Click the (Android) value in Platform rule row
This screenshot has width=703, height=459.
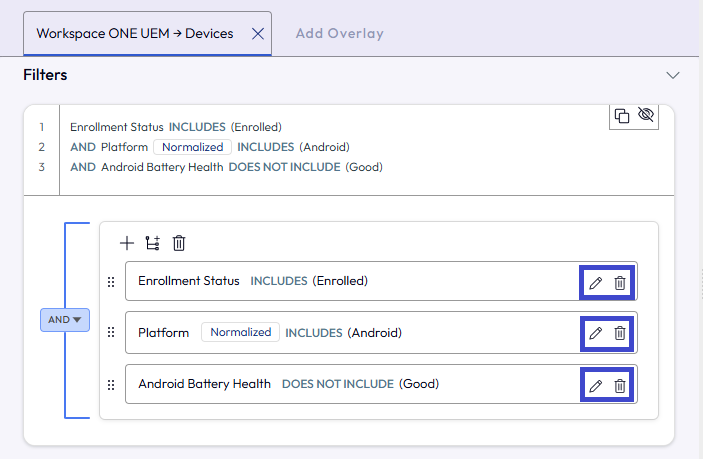375,333
